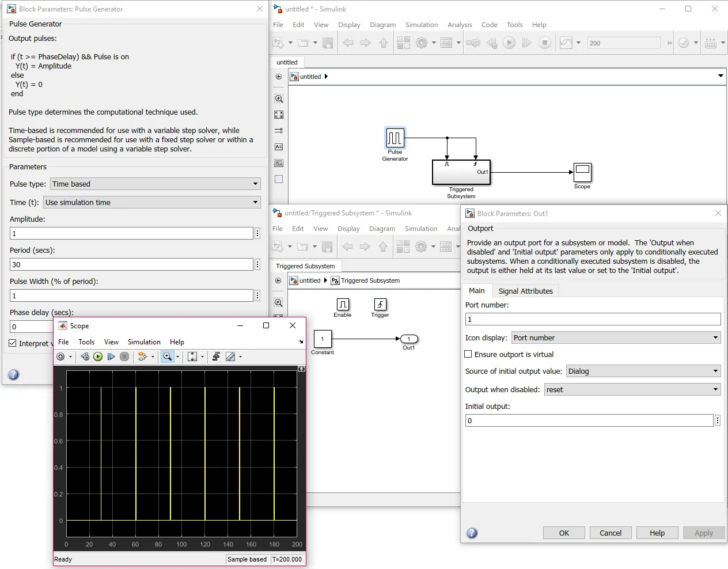Enable Ensure outport is virtual checkbox

[x=468, y=354]
